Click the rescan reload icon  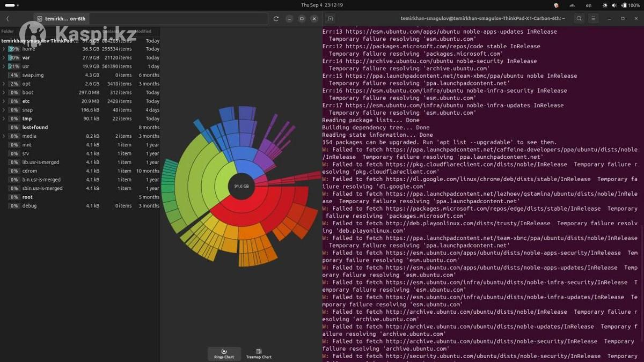click(x=276, y=19)
